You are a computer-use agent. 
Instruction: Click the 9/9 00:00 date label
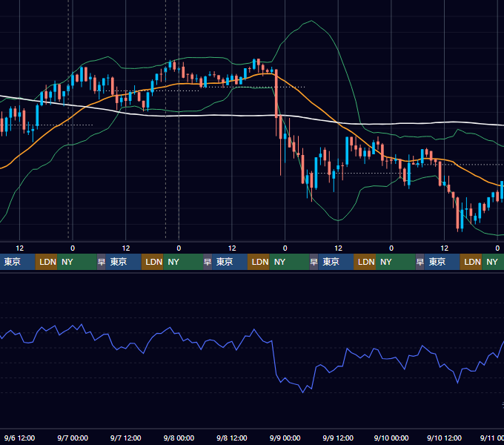285,438
